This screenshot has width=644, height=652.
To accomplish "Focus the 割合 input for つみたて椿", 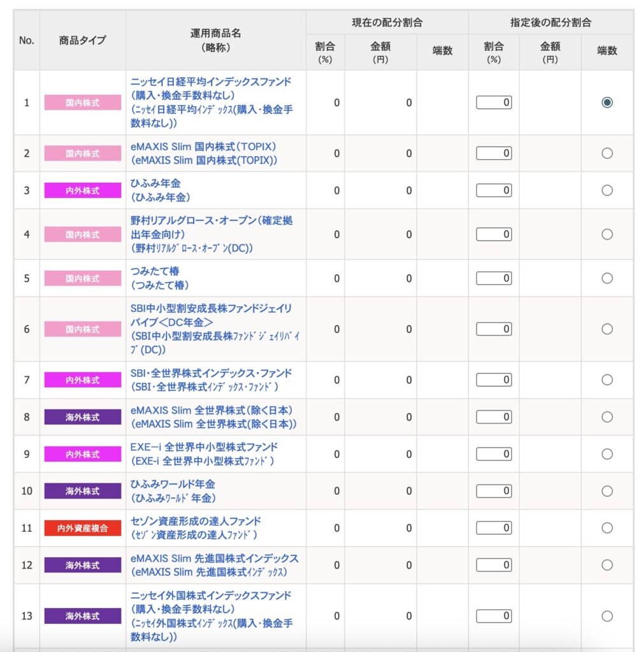I will [x=494, y=278].
